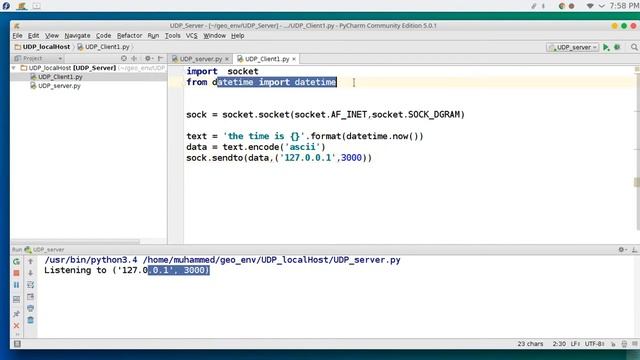Click the inspector icon in status bar
This screenshot has height=360, width=640.
(x=624, y=344)
